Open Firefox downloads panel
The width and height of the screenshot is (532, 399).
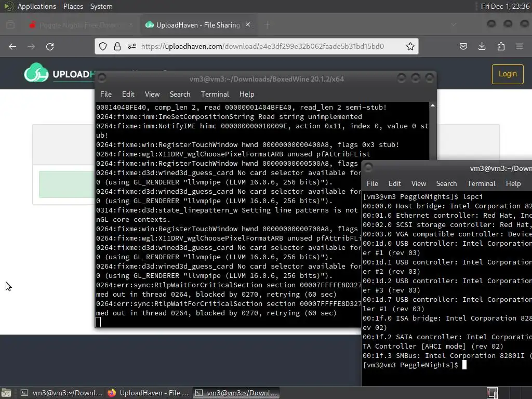[x=482, y=46]
